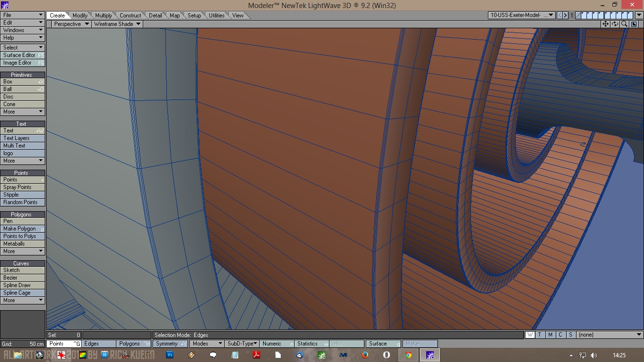Screen dimensions: 644x362
Task: Click the viewport zoom magnifier icon
Action: pos(624,24)
